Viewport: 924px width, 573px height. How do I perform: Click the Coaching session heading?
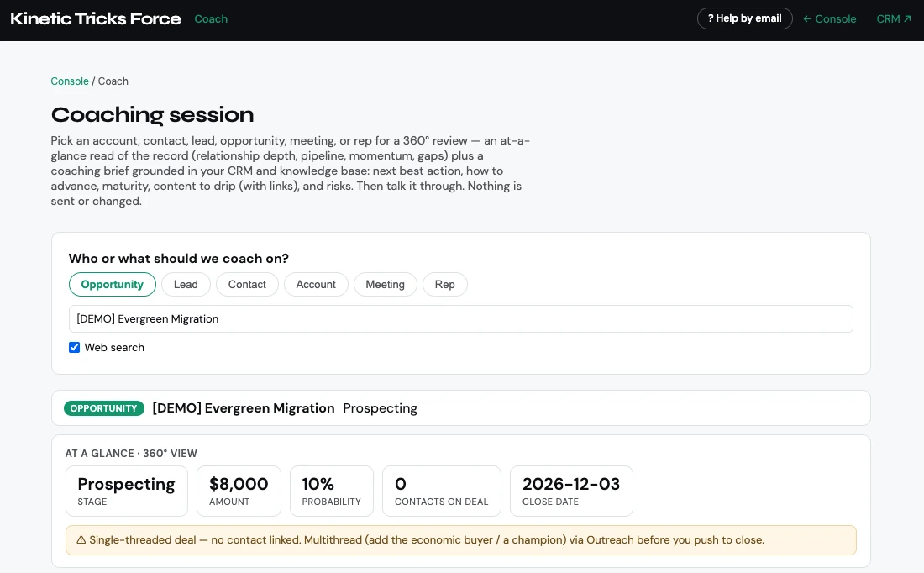pyautogui.click(x=153, y=114)
